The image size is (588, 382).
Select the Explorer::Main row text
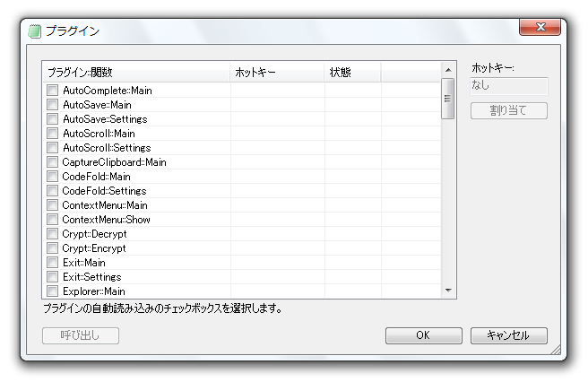[x=94, y=291]
